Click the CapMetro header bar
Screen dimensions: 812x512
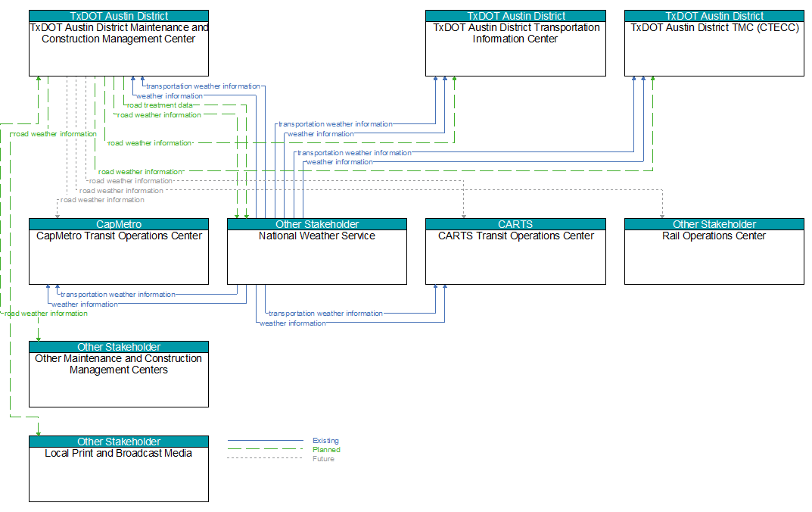(x=119, y=224)
